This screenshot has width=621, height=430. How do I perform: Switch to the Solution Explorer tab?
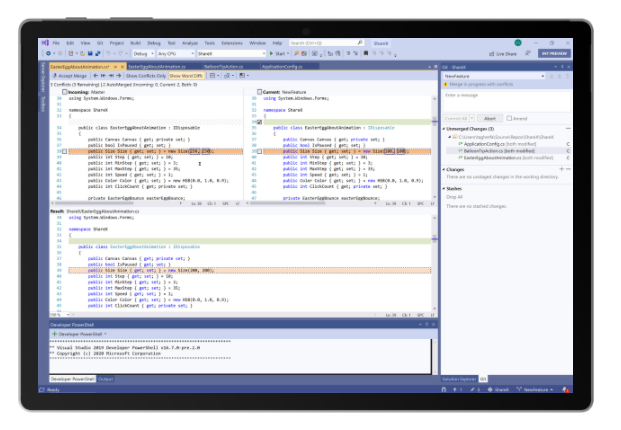coord(459,379)
